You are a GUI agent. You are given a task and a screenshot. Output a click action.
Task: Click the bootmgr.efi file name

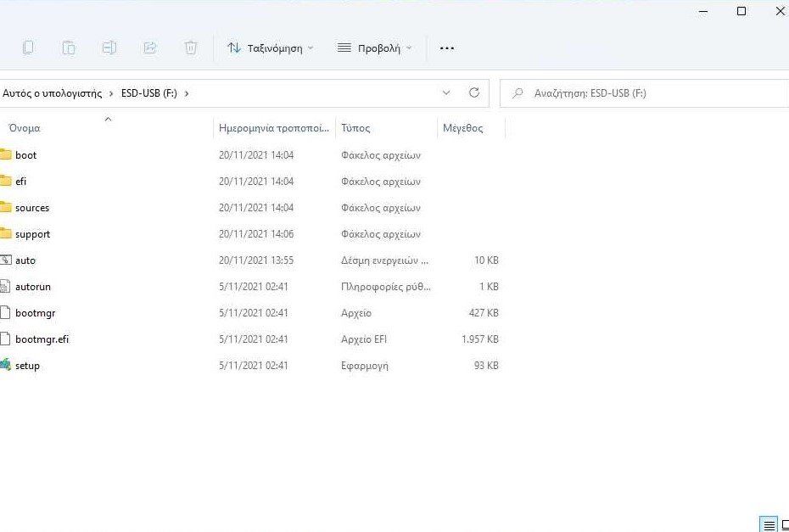[42, 339]
